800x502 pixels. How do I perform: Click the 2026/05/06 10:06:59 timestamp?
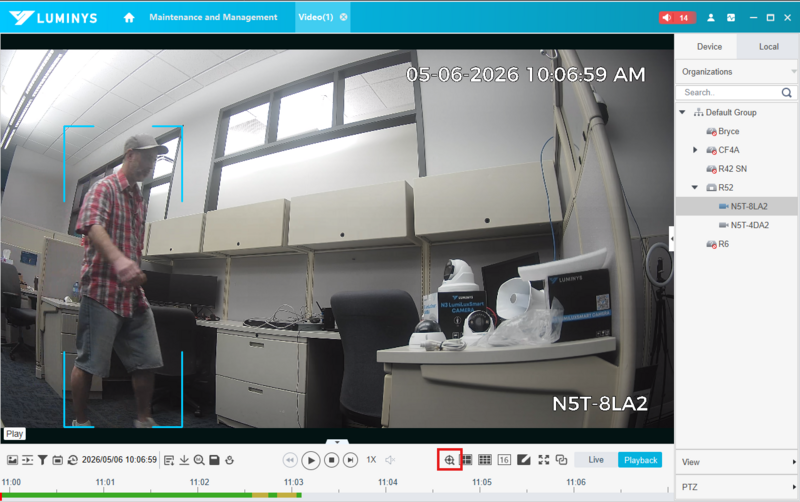(119, 460)
